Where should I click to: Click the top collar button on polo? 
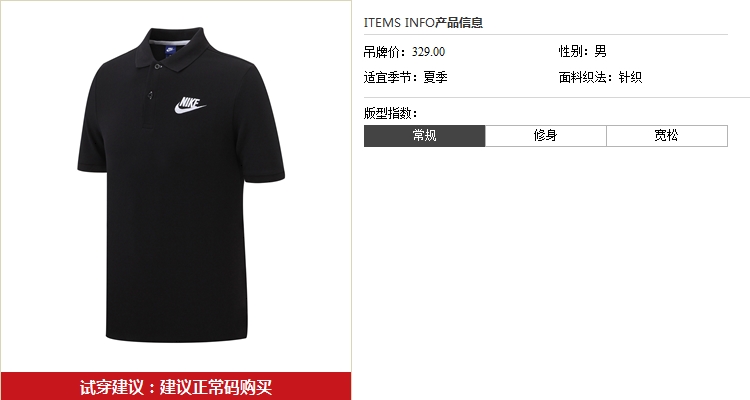[x=158, y=67]
